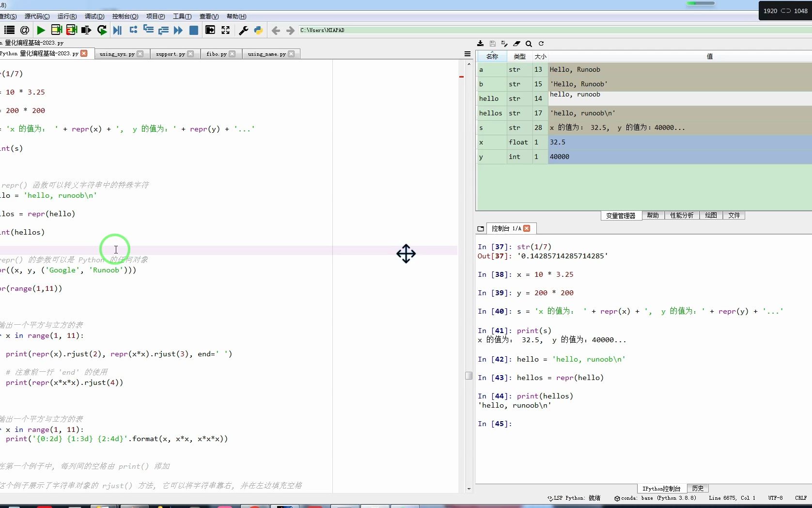Select variable row 'hellos' in explorer

644,113
